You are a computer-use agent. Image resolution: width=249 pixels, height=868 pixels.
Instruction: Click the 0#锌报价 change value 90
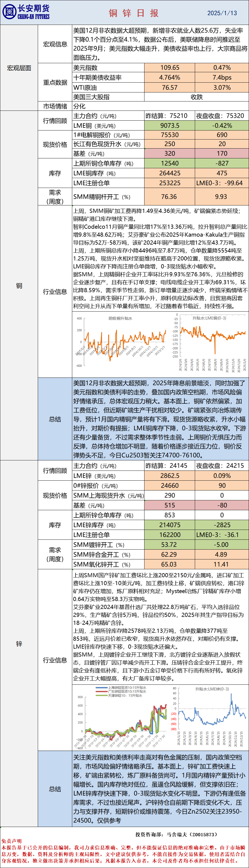222,486
